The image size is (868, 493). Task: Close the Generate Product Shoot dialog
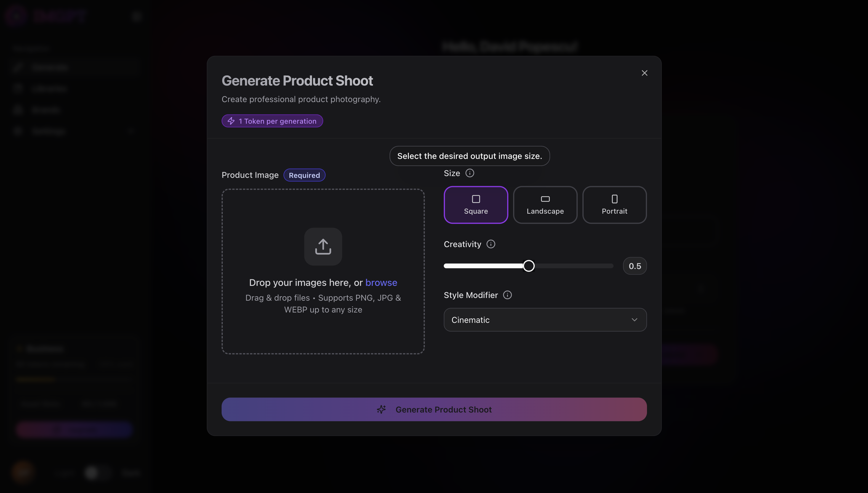click(644, 72)
